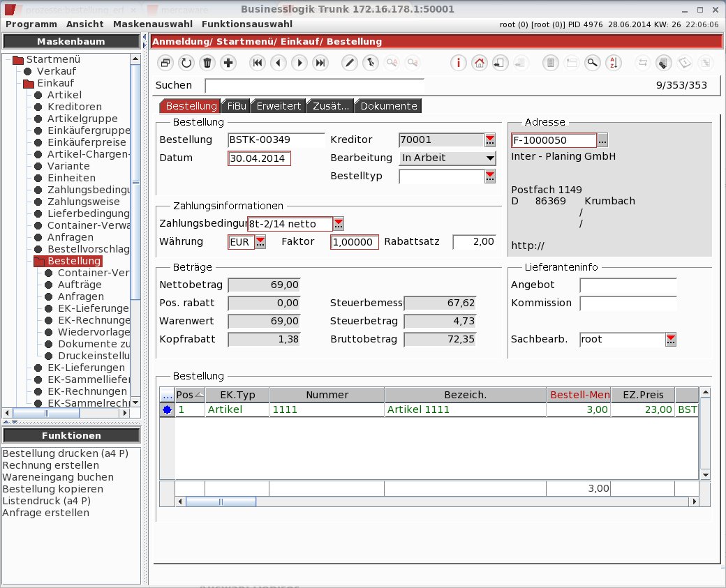Open the Sachbearb. root dropdown

(671, 340)
